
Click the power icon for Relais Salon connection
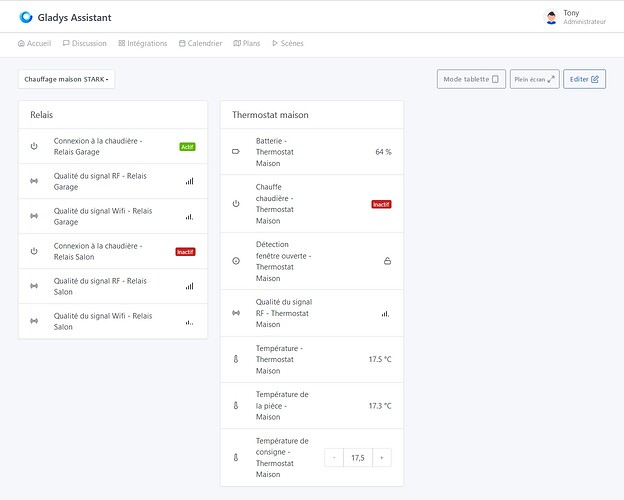(34, 251)
